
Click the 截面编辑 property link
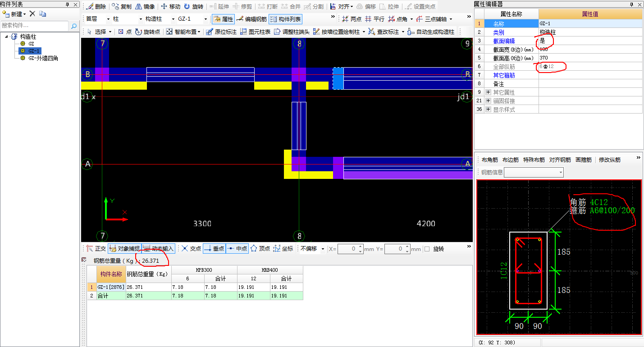click(504, 41)
